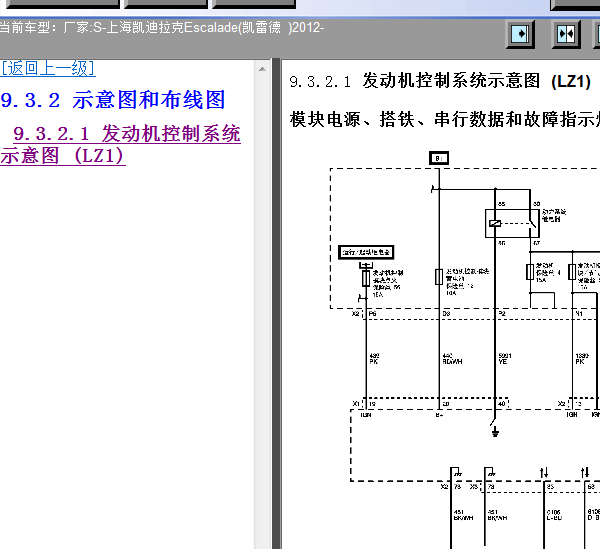Open the 9.3.2.1 发动机控制系统示意图 (LZ1) link

point(120,145)
